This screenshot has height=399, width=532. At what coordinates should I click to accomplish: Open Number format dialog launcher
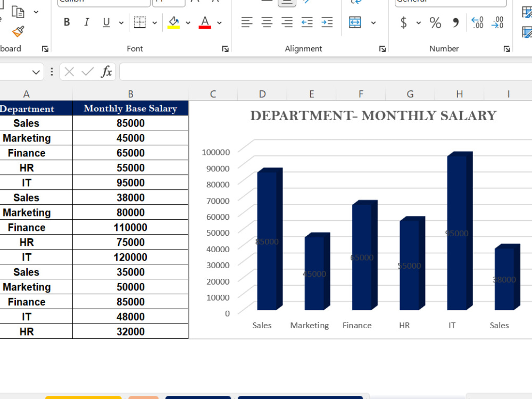coord(507,49)
